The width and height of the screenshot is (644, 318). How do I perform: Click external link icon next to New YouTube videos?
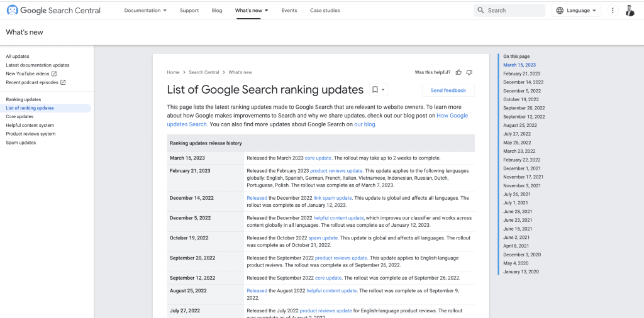[54, 74]
